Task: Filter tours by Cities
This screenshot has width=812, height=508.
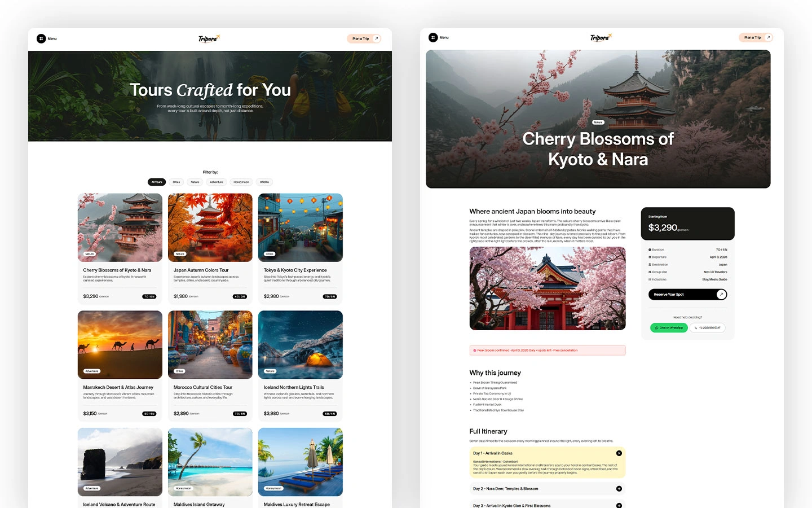Action: [x=176, y=182]
